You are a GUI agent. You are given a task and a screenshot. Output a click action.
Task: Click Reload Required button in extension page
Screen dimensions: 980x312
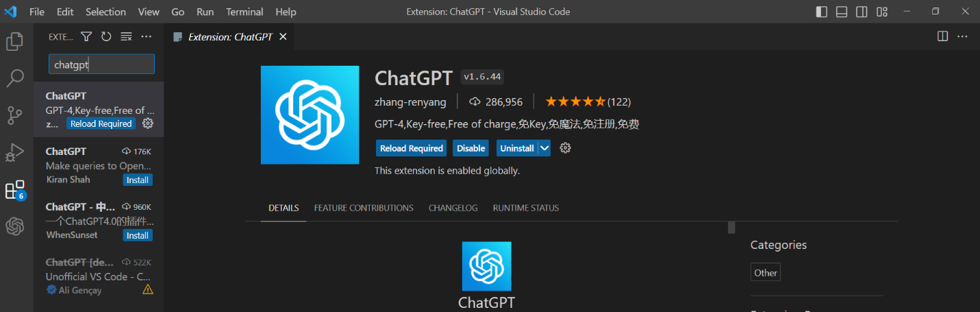[412, 148]
